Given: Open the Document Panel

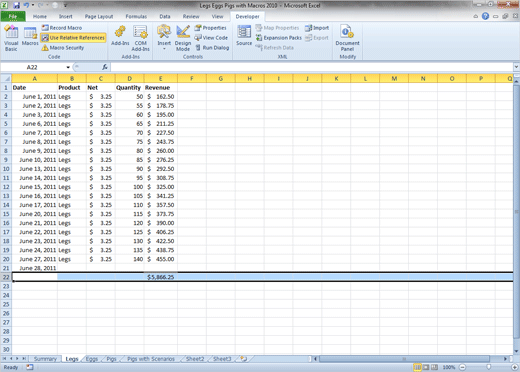Looking at the screenshot, I should [x=347, y=38].
